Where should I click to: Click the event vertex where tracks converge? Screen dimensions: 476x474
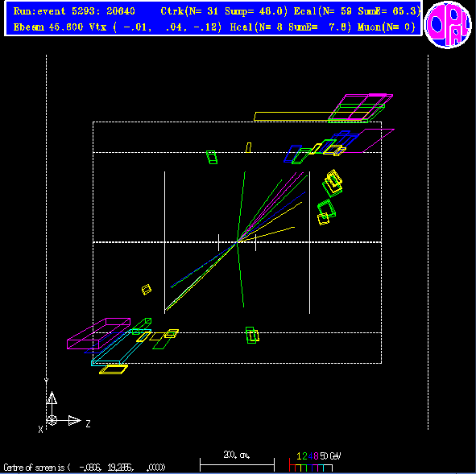click(237, 241)
